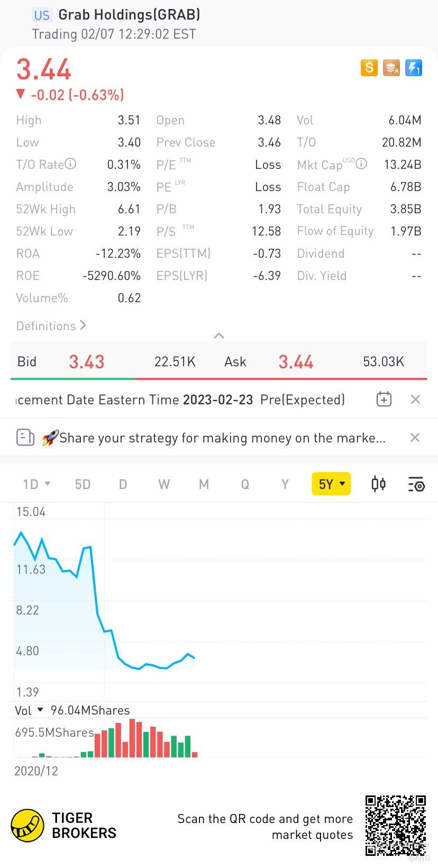The height and width of the screenshot is (868, 438).
Task: Tap the T/O Rate info icon
Action: click(x=70, y=164)
